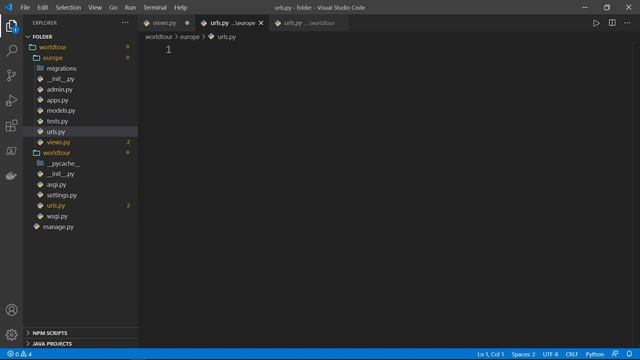Click the VS Code logo in title bar

click(9, 7)
